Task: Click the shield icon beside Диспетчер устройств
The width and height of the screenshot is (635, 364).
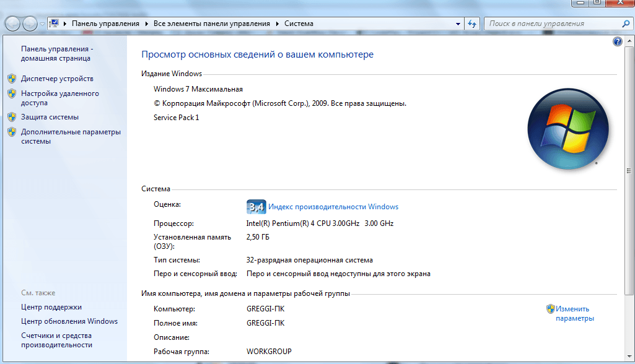Action: [x=12, y=79]
